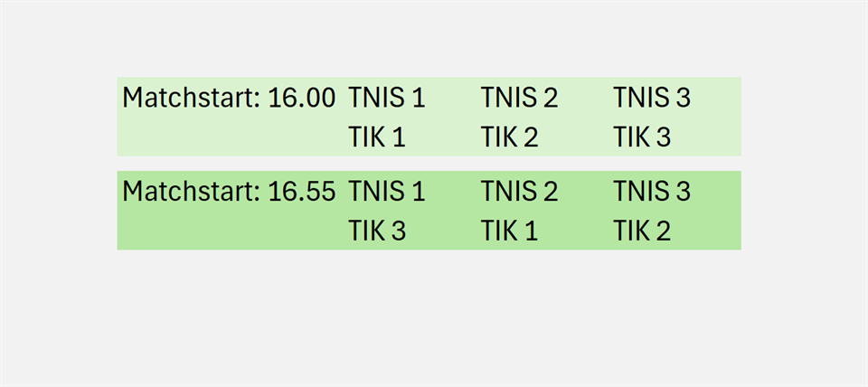Select TIK 2 in the darker green block
Image resolution: width=868 pixels, height=387 pixels.
pos(642,231)
